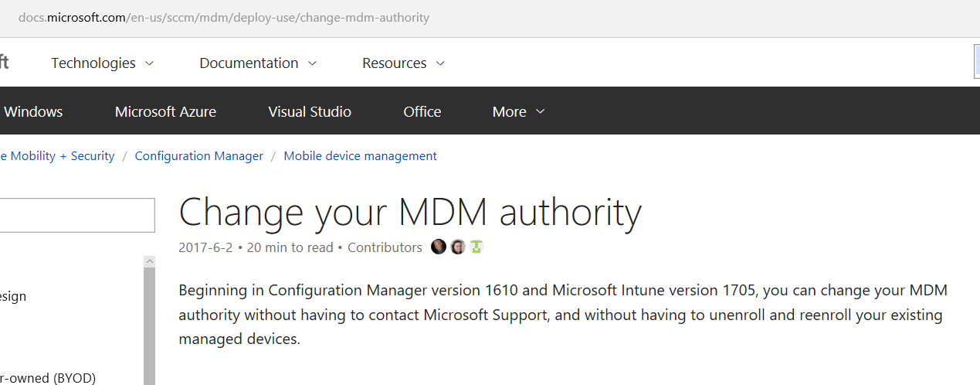Click the URL in the address bar
980x385 pixels.
point(224,17)
